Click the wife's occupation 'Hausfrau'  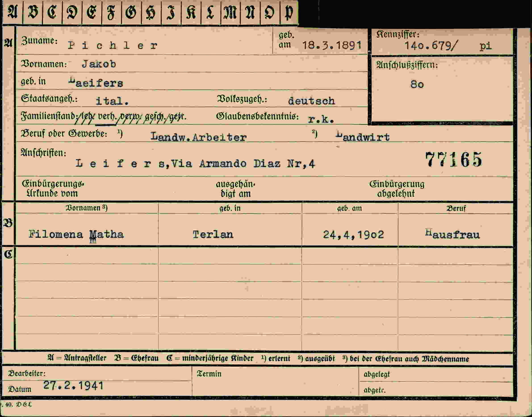(x=452, y=234)
